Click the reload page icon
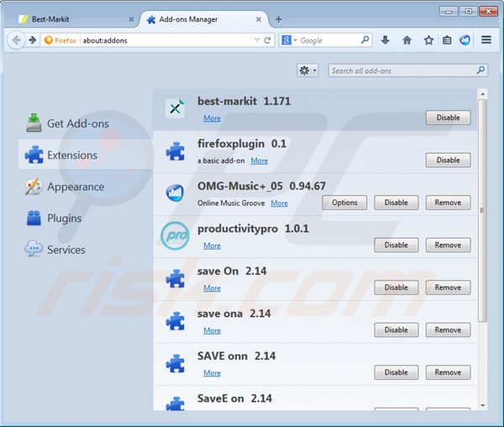This screenshot has height=427, width=504. (x=267, y=40)
